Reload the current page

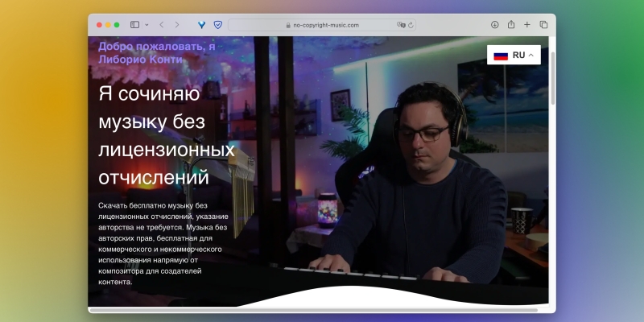411,25
